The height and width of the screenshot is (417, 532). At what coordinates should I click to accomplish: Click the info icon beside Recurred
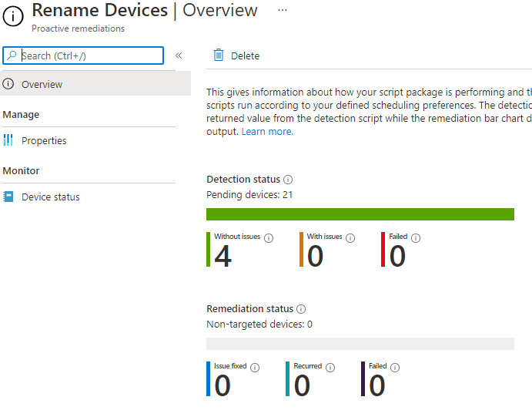330,368
